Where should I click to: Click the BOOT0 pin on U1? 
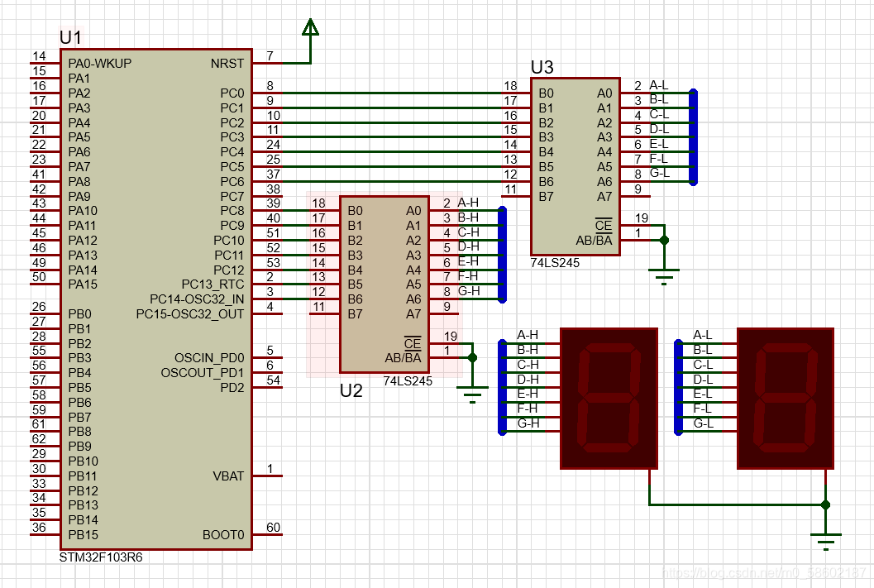(222, 535)
